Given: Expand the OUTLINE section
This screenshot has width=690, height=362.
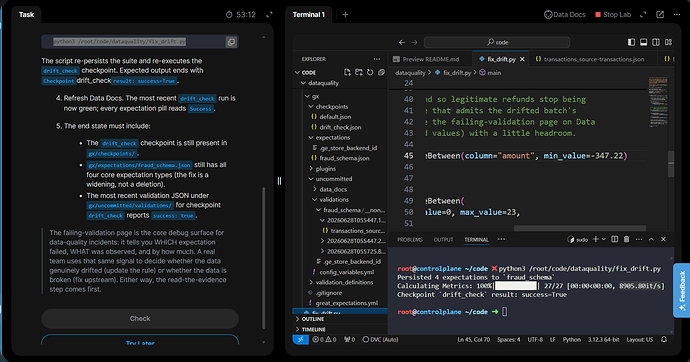Looking at the screenshot, I should (x=309, y=319).
